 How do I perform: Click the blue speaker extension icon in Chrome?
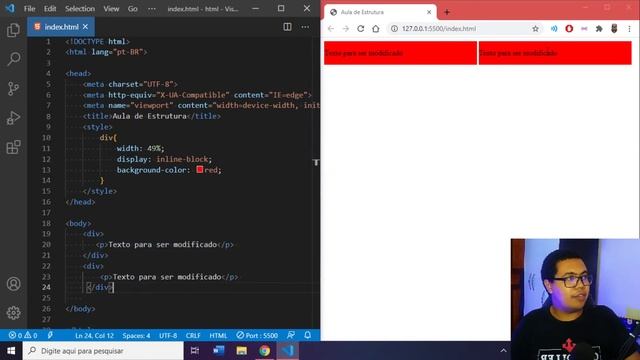(554, 29)
